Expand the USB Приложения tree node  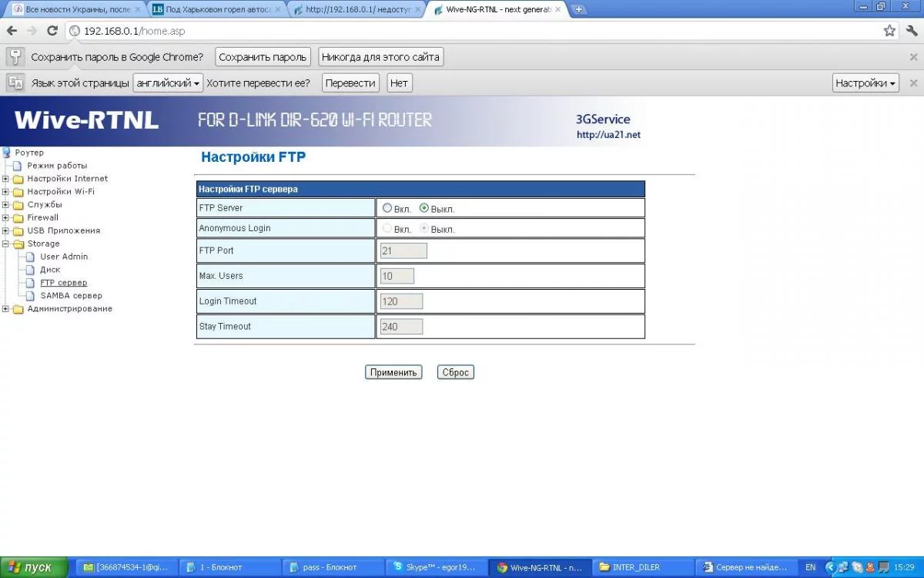click(5, 231)
